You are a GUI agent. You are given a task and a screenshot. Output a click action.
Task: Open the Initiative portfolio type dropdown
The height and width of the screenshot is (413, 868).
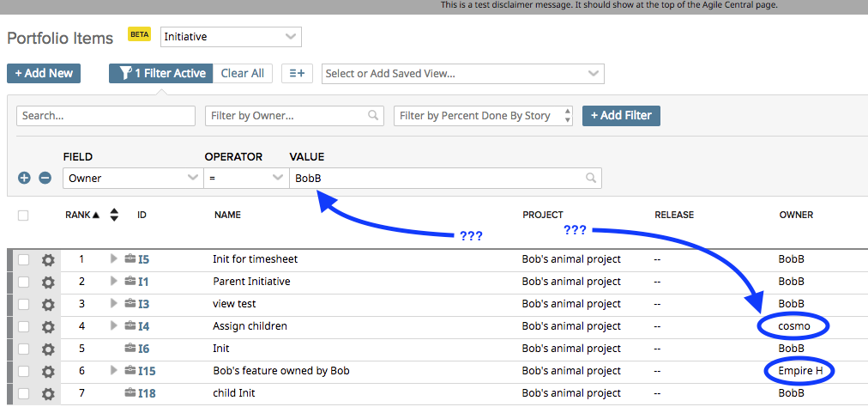231,37
